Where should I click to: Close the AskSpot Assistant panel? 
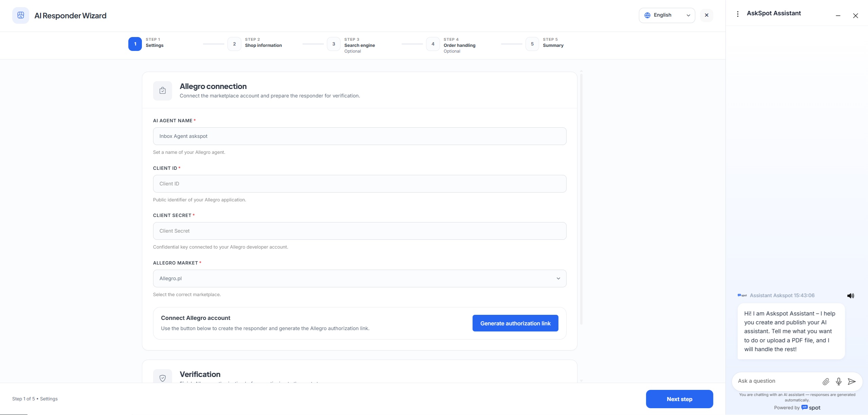coord(855,16)
